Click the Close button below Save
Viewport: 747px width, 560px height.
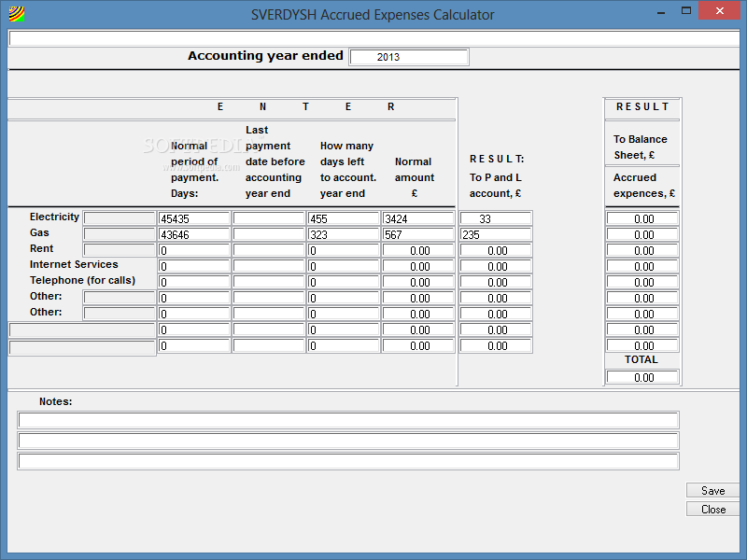(712, 509)
